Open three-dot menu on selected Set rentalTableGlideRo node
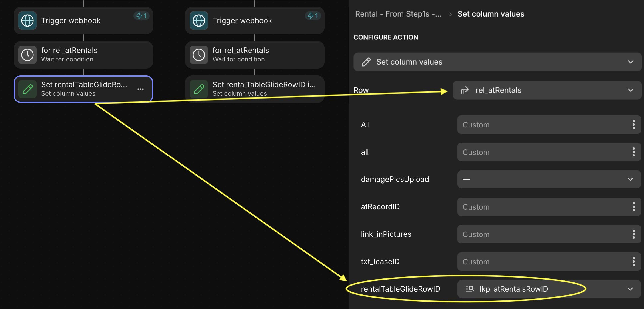This screenshot has height=309, width=644. pyautogui.click(x=140, y=89)
